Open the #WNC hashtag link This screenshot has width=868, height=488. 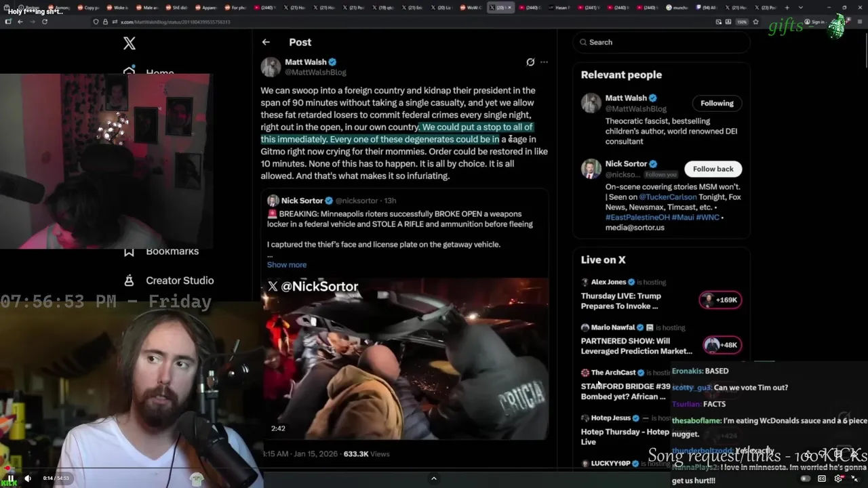[708, 217]
